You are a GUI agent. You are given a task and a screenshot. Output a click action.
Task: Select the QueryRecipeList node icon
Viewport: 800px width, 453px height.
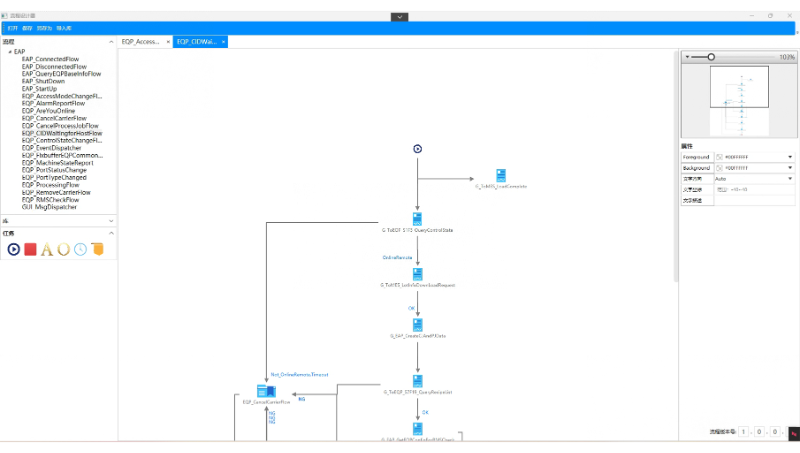(x=417, y=382)
